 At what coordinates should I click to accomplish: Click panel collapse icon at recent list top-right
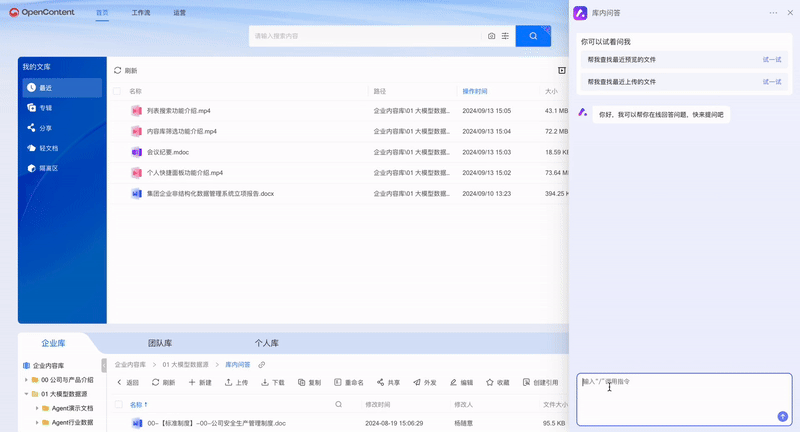coord(562,70)
